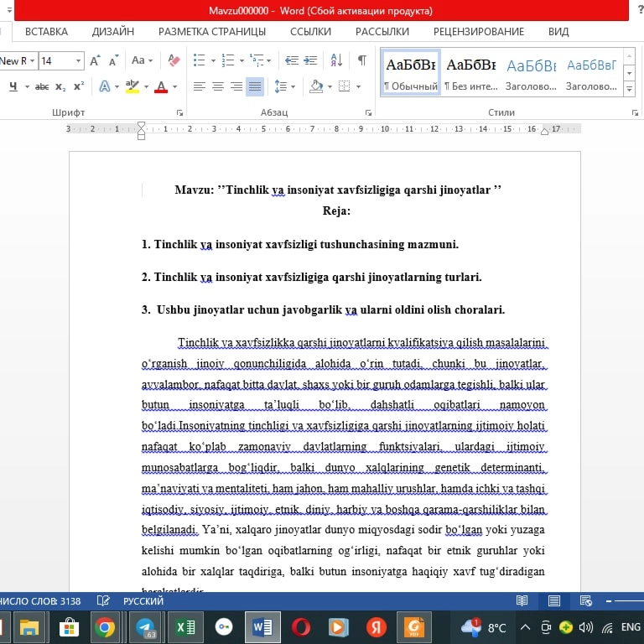644x644 pixels.
Task: Open the ССЫЛКИ tab
Action: point(310,32)
